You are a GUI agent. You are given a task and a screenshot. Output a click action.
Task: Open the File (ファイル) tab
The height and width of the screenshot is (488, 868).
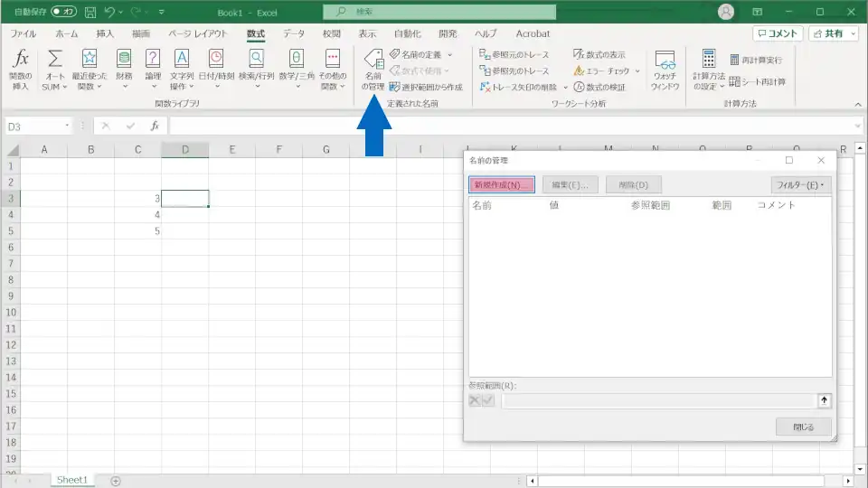click(24, 33)
